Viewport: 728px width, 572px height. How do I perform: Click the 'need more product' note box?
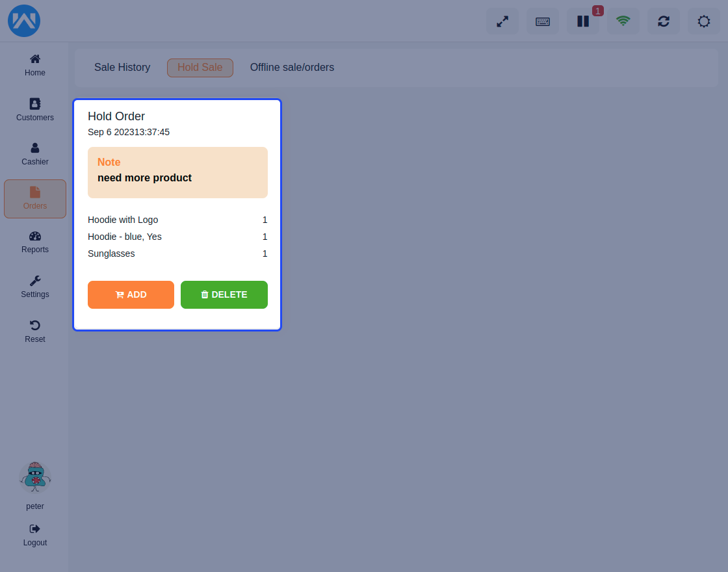click(x=177, y=172)
